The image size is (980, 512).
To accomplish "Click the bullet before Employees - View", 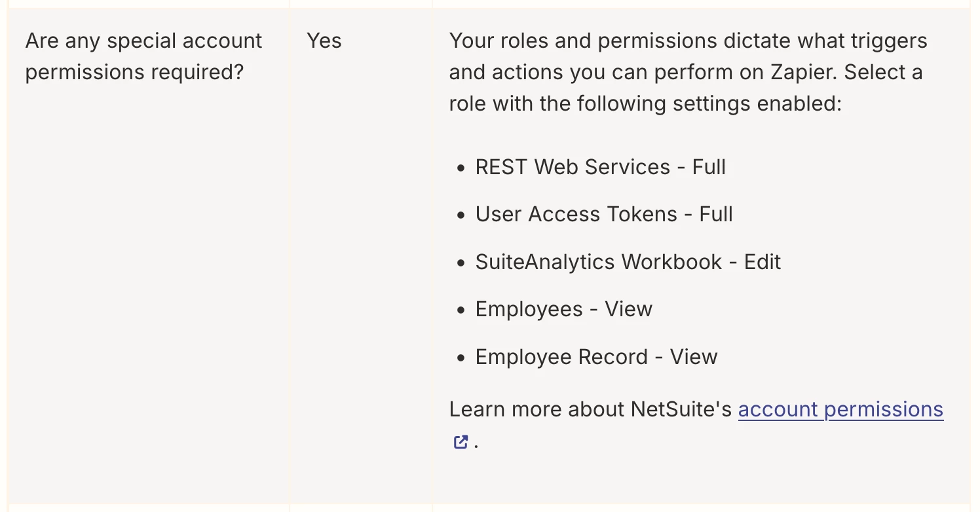I will coord(461,310).
